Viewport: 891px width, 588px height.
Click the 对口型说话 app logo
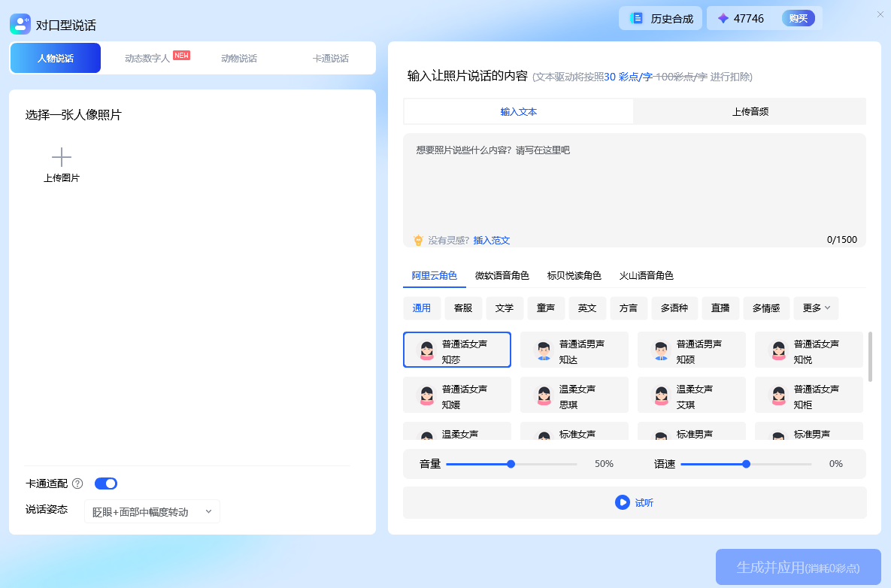[20, 23]
